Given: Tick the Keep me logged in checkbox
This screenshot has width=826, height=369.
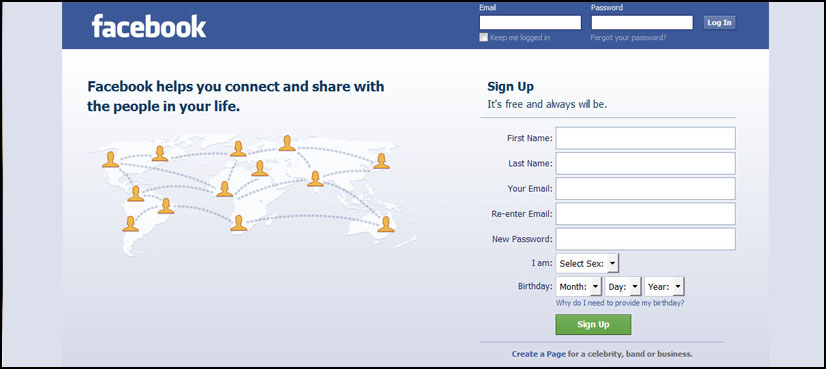Looking at the screenshot, I should click(484, 37).
